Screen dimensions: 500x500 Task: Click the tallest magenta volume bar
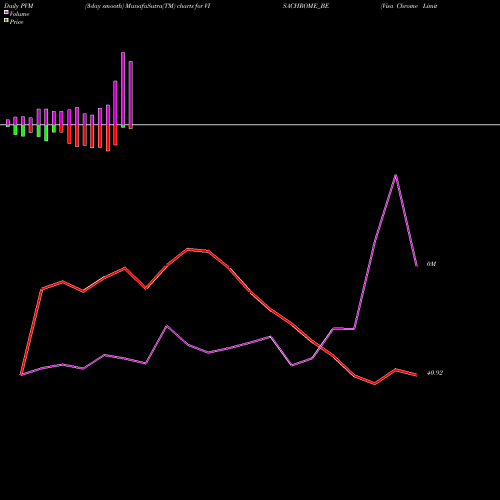click(x=123, y=89)
